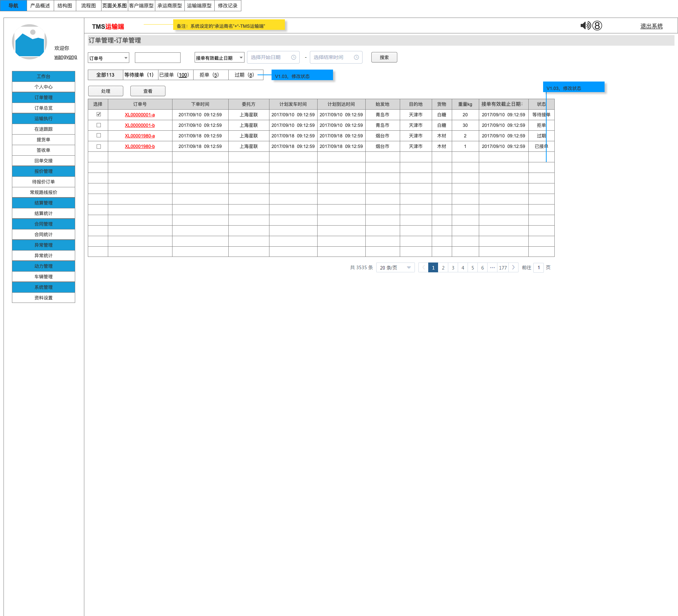
Task: Go to next page arrow
Action: click(513, 267)
